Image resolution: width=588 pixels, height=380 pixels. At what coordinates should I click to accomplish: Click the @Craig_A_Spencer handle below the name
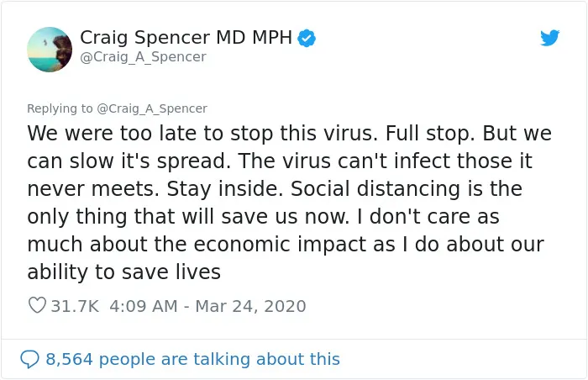point(143,56)
